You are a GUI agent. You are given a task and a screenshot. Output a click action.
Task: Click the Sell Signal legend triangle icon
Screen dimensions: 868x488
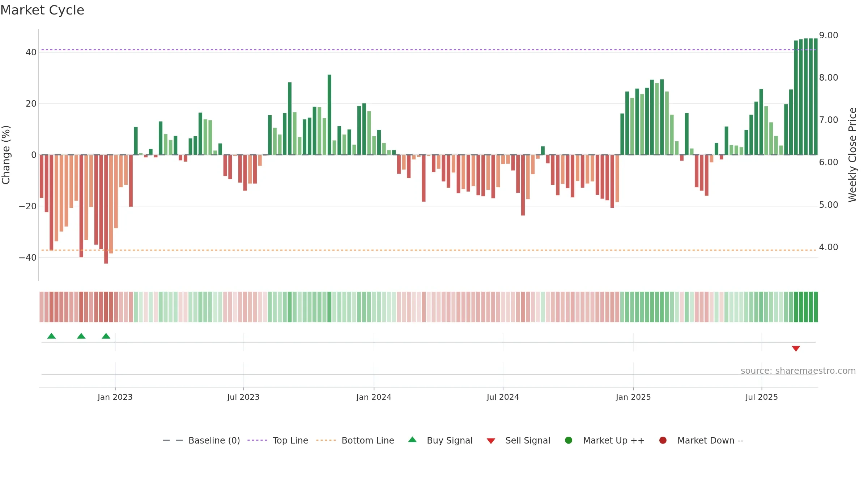tap(491, 441)
